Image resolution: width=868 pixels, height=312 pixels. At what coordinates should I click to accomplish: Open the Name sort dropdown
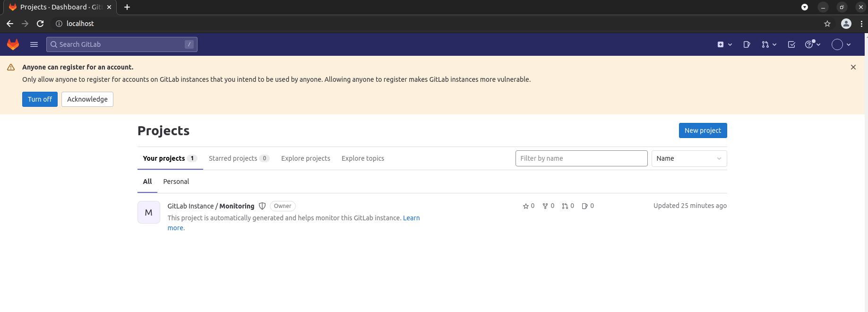click(689, 158)
